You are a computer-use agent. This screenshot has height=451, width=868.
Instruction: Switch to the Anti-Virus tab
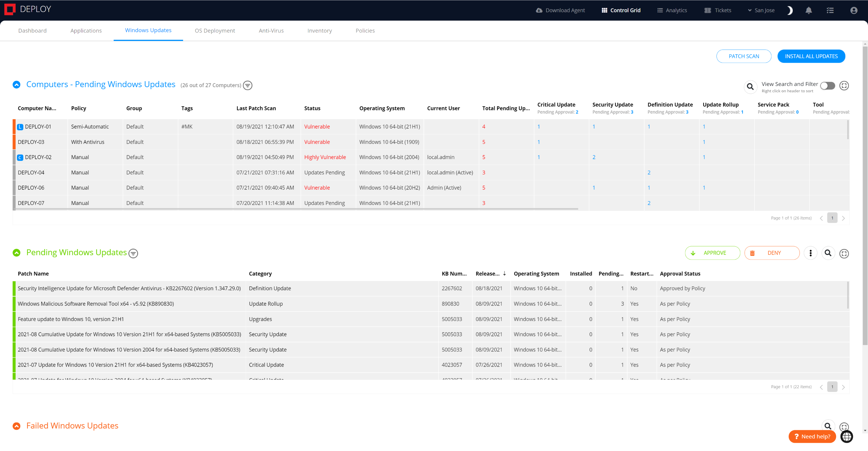[x=271, y=31]
